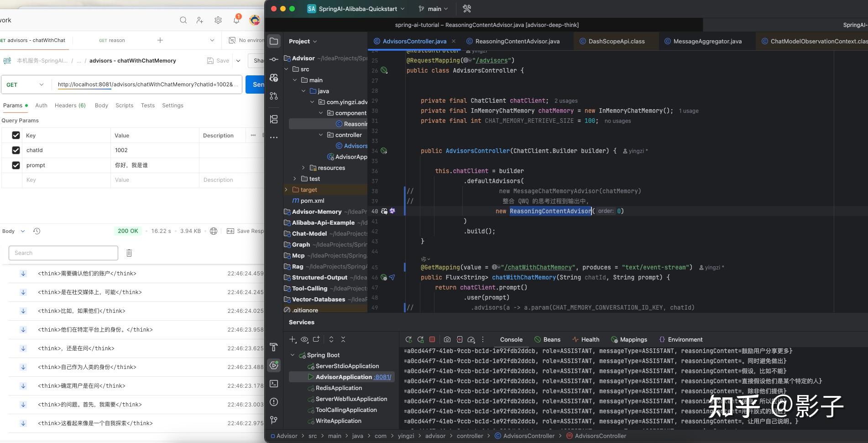This screenshot has height=443, width=868.
Task: Uncheck the chatId query parameter
Action: pyautogui.click(x=16, y=150)
